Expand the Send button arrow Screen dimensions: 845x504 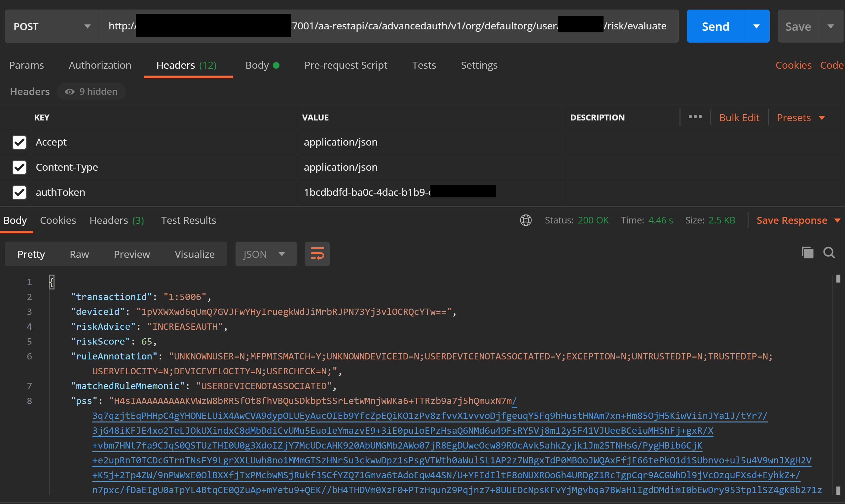click(756, 26)
